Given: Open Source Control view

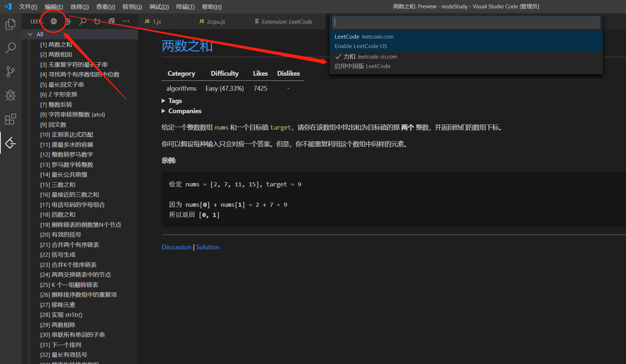Looking at the screenshot, I should [x=11, y=72].
